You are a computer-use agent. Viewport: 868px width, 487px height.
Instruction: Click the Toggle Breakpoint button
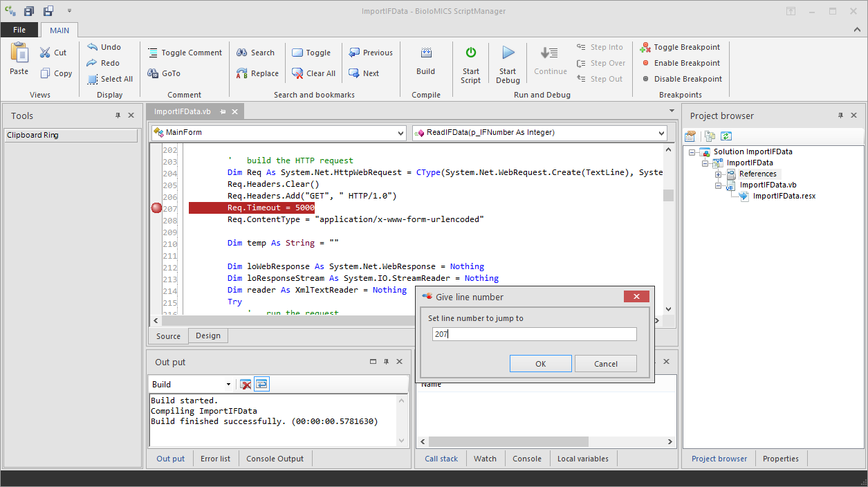click(x=680, y=47)
